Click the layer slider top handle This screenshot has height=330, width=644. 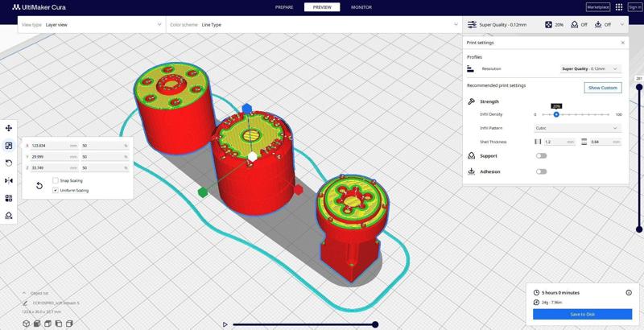point(639,87)
